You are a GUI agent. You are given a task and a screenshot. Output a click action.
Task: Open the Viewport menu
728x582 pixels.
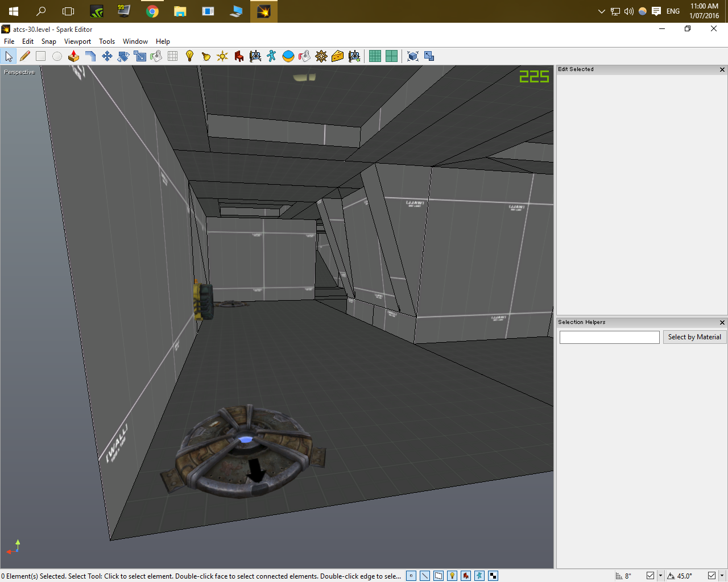coord(77,41)
